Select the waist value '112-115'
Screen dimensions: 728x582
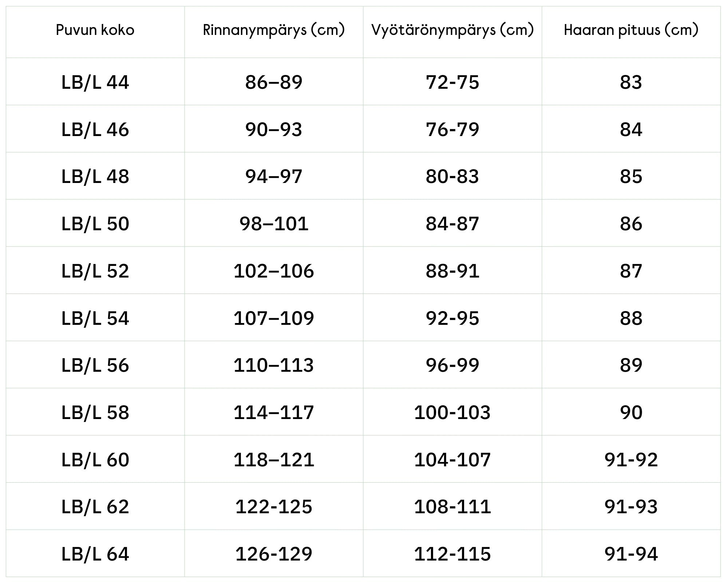452,554
